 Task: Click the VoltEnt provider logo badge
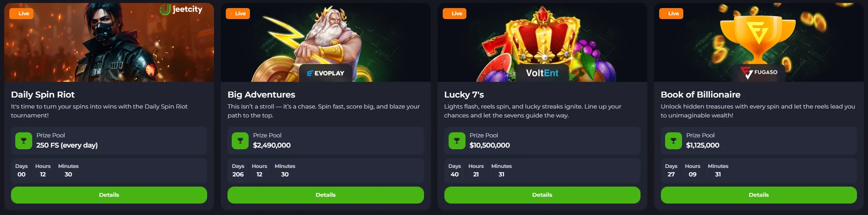[x=542, y=73]
